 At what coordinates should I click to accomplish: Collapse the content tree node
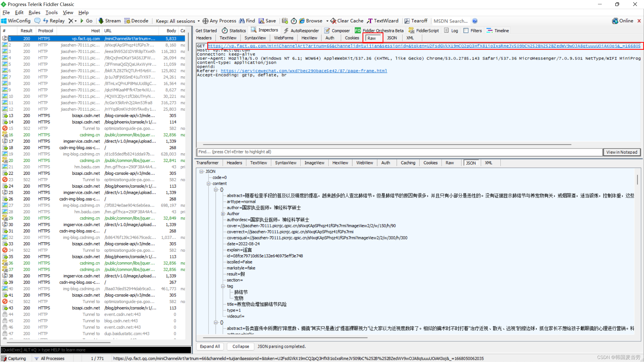(x=208, y=184)
